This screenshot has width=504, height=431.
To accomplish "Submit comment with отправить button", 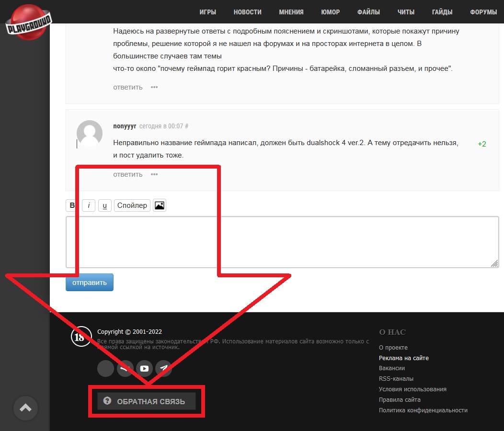I will pyautogui.click(x=90, y=282).
